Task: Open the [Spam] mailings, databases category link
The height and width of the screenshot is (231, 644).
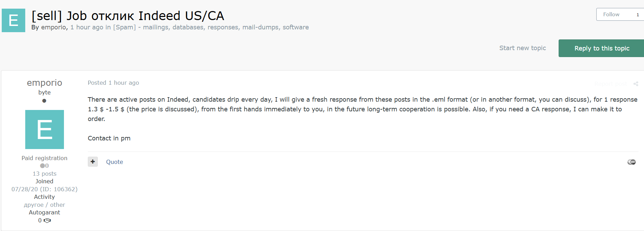Action: [x=211, y=27]
